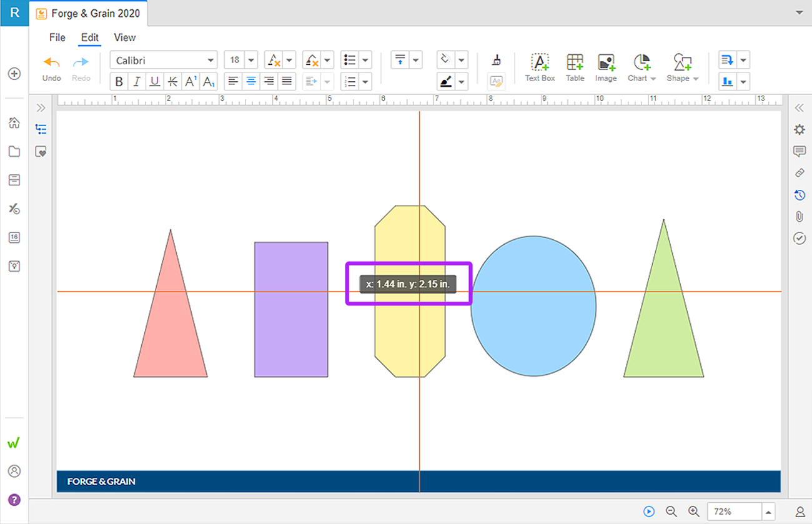Click the Undo button
This screenshot has width=812, height=524.
point(51,69)
